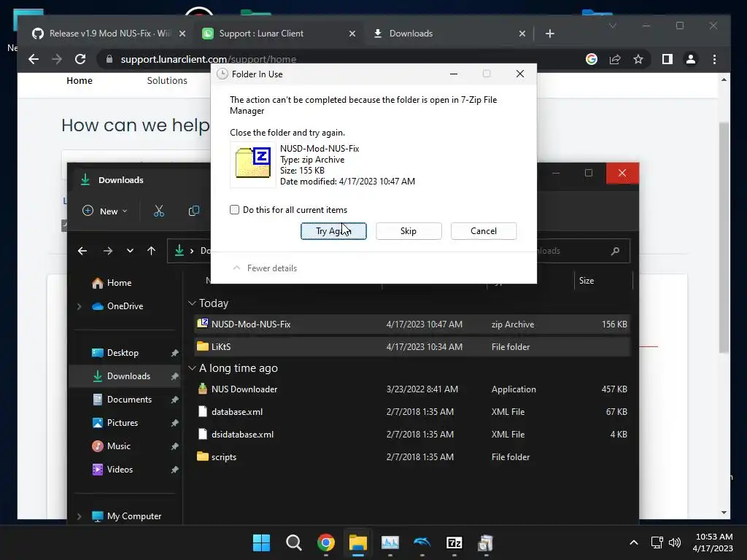The width and height of the screenshot is (747, 560).
Task: Go back in Chrome browser
Action: [34, 59]
